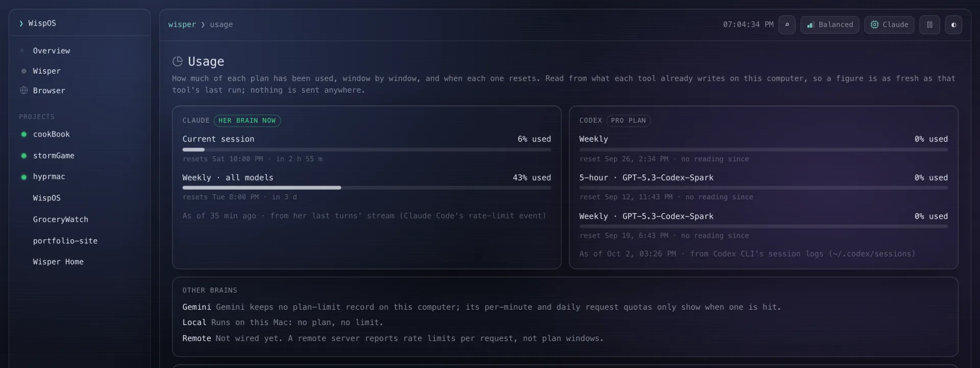This screenshot has height=368, width=980.
Task: Click the Remote row under Other Brains
Action: point(393,338)
